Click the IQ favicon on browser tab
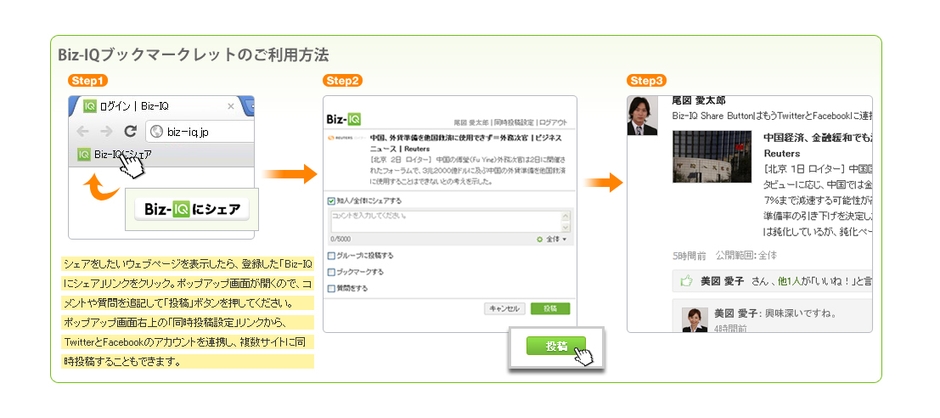This screenshot has width=940, height=418. point(89,106)
